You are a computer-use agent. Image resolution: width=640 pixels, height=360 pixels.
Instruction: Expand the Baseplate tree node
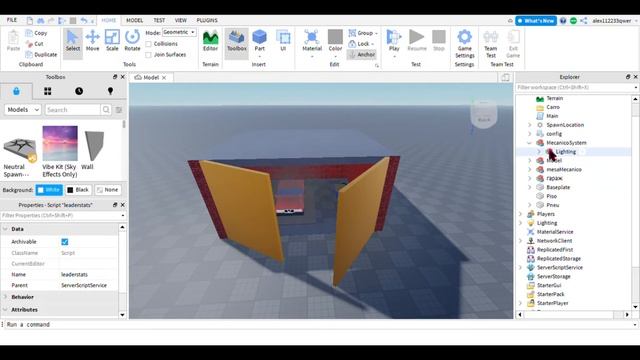click(530, 187)
